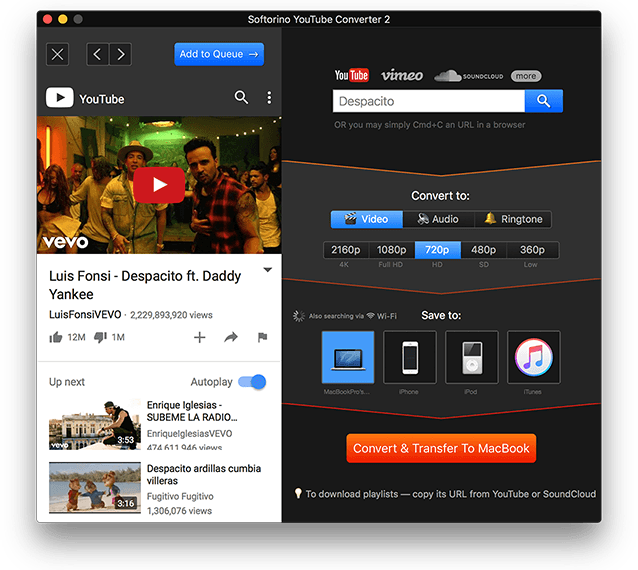The width and height of the screenshot is (638, 570).
Task: Select 1080p Full HD quality
Action: (391, 250)
